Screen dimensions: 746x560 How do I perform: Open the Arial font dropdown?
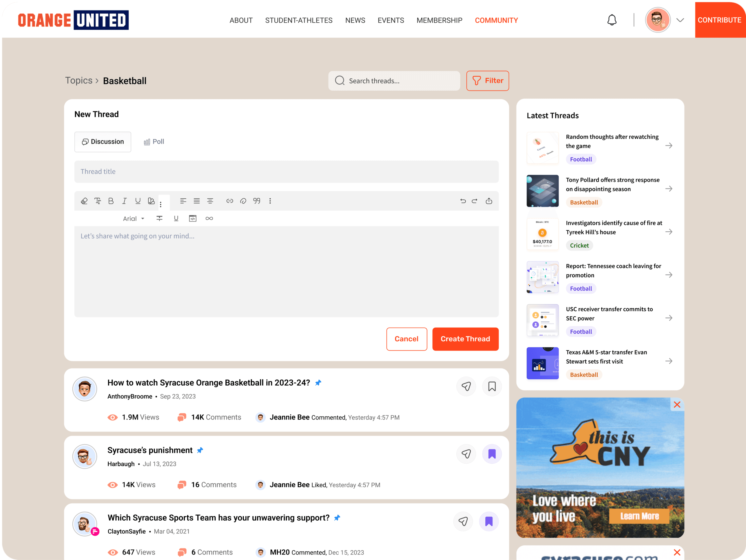point(134,218)
